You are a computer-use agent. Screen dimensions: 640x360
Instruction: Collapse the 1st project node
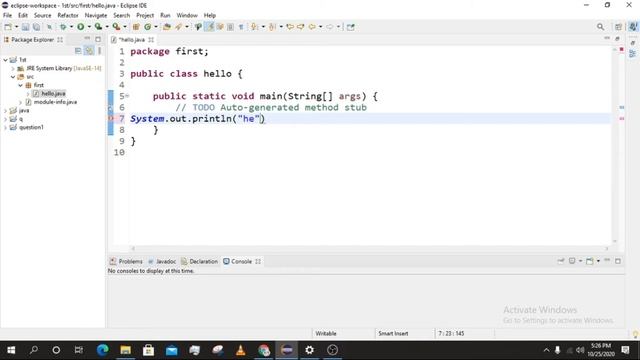pos(5,60)
